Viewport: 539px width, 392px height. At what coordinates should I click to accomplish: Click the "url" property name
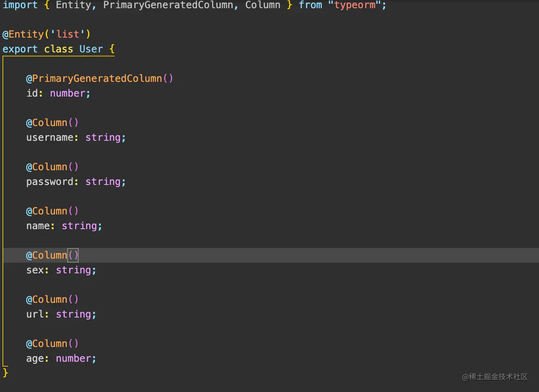click(x=35, y=314)
